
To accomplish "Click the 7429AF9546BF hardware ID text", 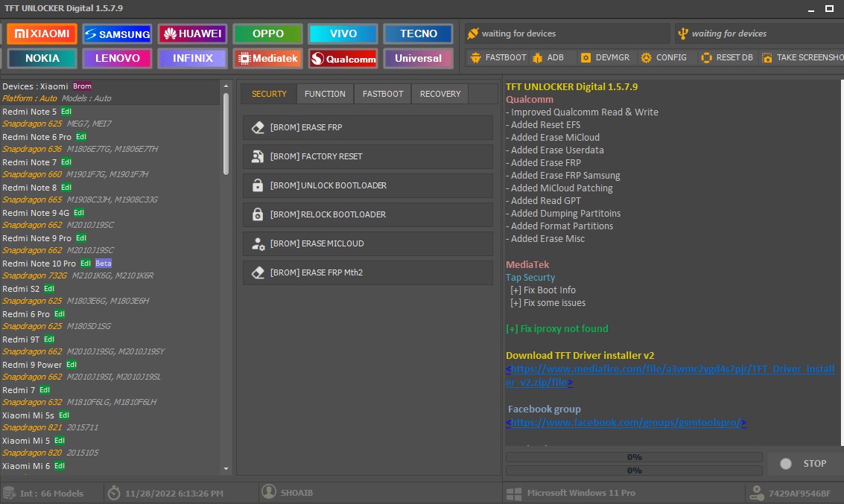I will tap(799, 494).
